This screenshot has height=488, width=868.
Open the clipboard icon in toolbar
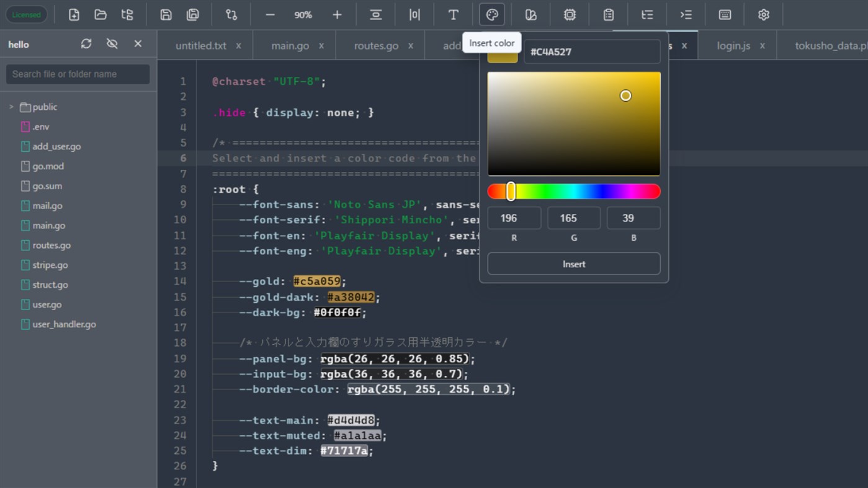click(609, 15)
